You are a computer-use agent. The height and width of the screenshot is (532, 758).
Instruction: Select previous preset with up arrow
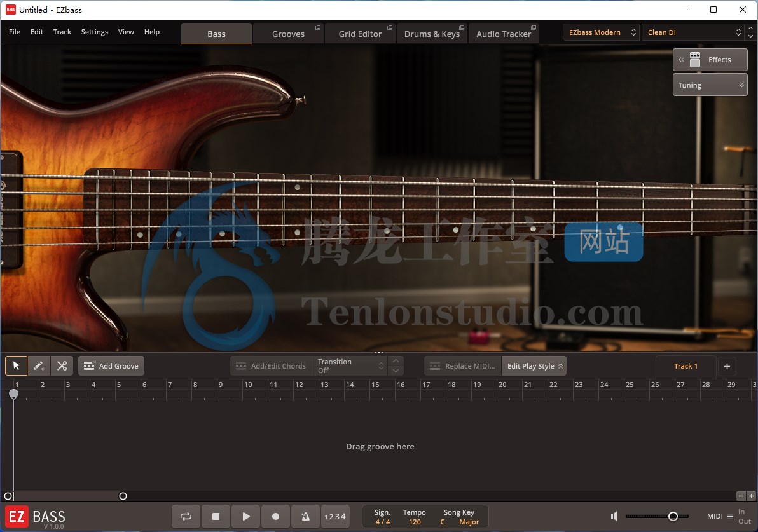coord(750,28)
